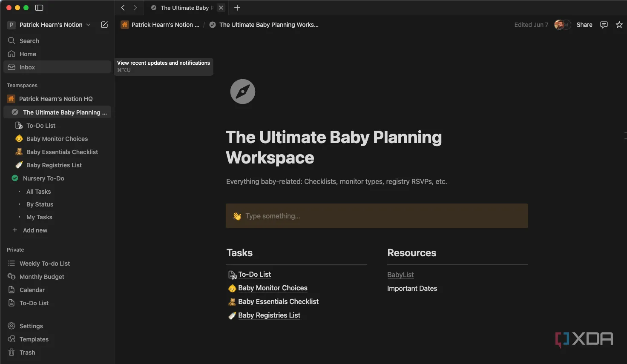Open Nursery To-Do in the sidebar
Image resolution: width=627 pixels, height=364 pixels.
pos(57,178)
